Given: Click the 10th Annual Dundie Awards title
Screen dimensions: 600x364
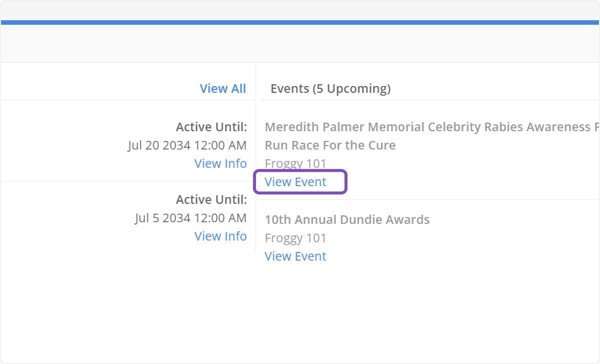Looking at the screenshot, I should [x=347, y=219].
